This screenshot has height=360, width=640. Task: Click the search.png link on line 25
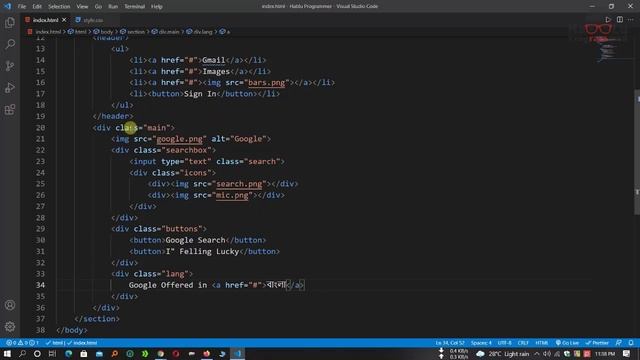pyautogui.click(x=239, y=184)
